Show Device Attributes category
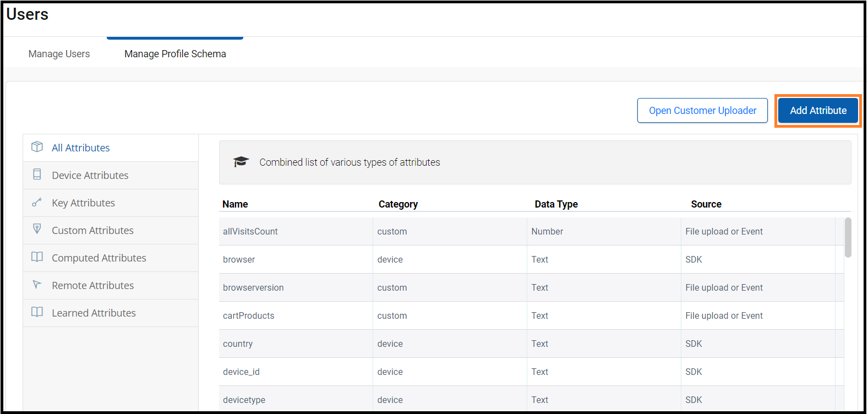Image resolution: width=868 pixels, height=414 pixels. pos(111,175)
